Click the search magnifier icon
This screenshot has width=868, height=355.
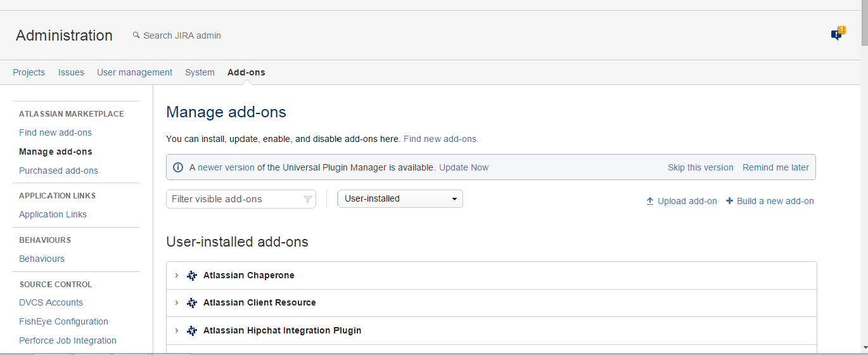(x=136, y=35)
